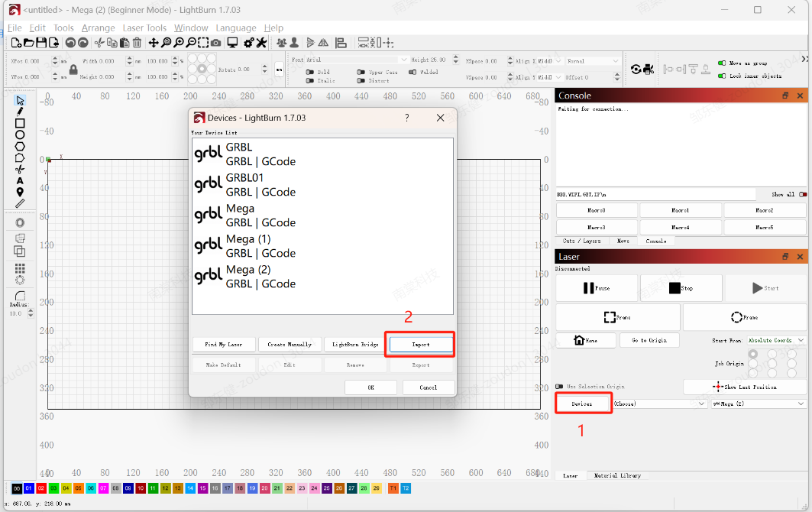Open the Laser Tools menu
Screen dimensions: 812x512
(x=144, y=28)
